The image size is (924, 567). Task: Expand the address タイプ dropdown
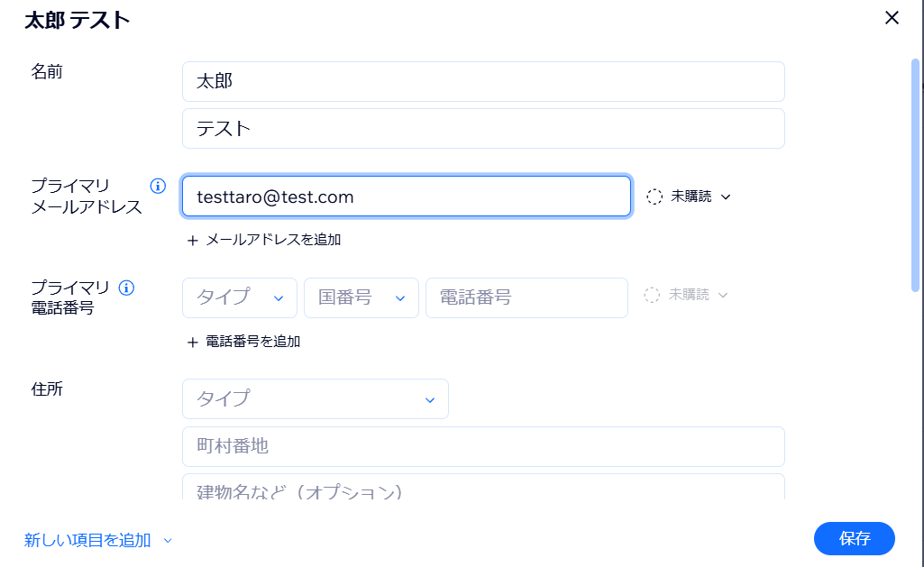click(315, 399)
